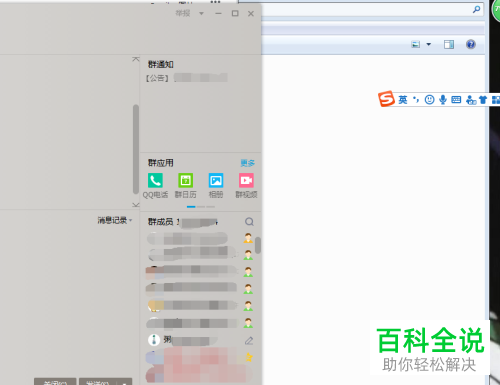Toggle Sogou punctuation mode icon
The image size is (500, 385).
click(x=416, y=100)
